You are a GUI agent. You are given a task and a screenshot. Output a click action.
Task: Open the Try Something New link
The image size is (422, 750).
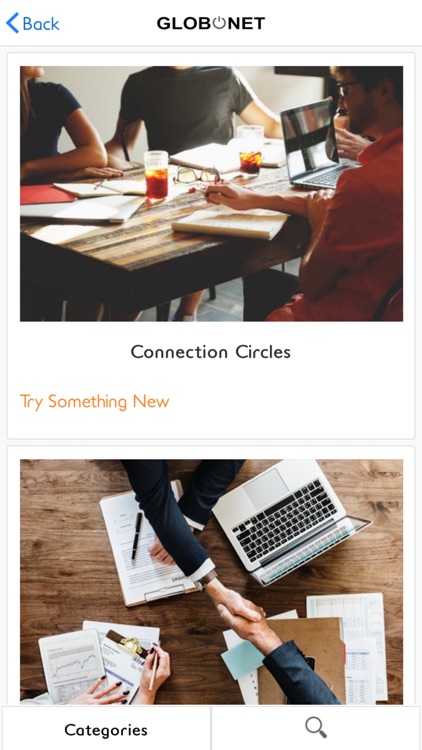(x=94, y=401)
